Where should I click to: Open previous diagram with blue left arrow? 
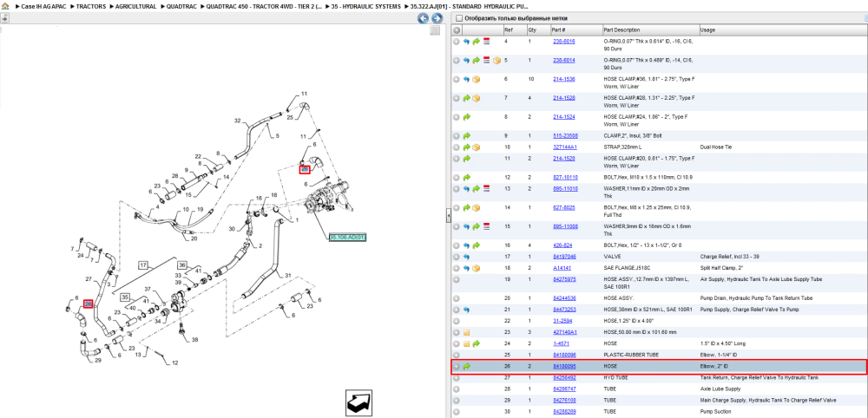tap(423, 18)
